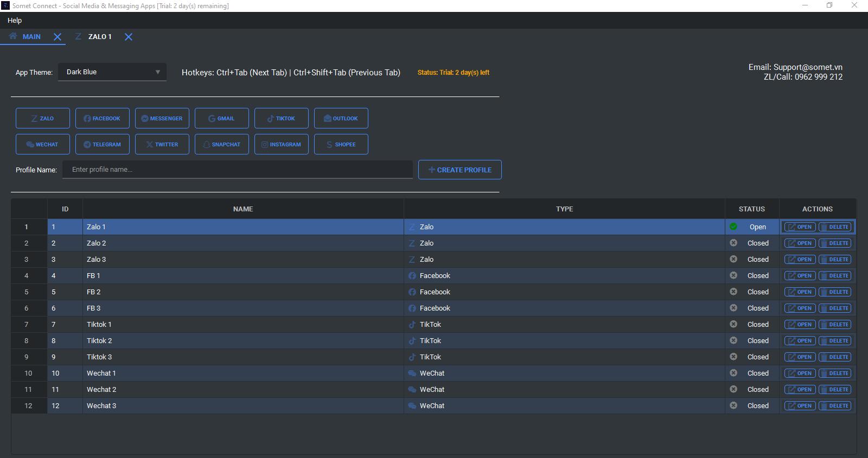868x458 pixels.
Task: Delete the Zalo 2 profile
Action: 835,243
